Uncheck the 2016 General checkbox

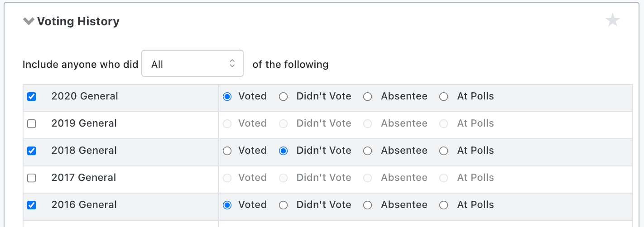click(32, 205)
